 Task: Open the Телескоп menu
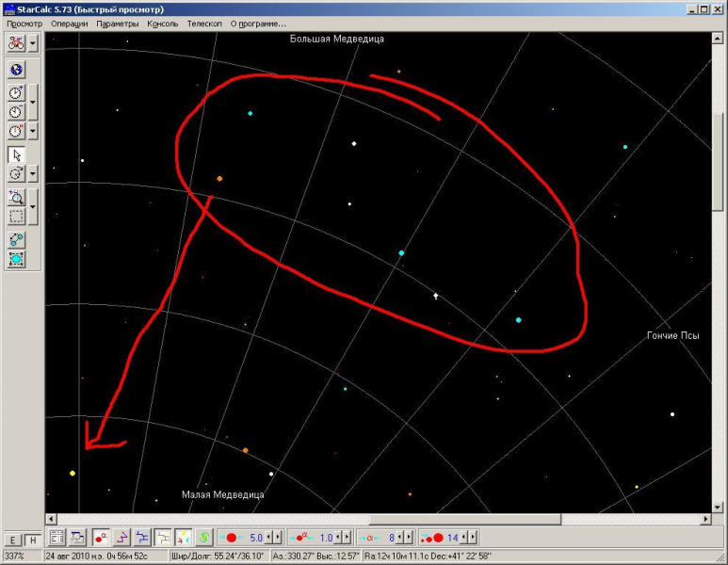point(204,24)
